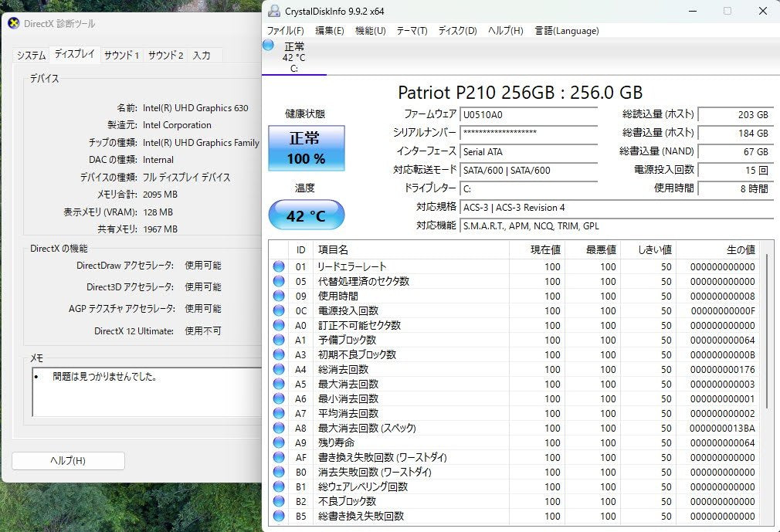Click the 現在値 column header
This screenshot has width=780, height=532.
[537, 250]
